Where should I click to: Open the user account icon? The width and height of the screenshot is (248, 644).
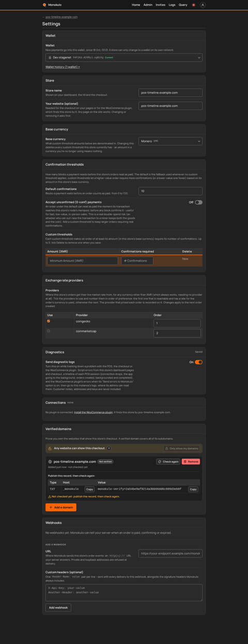tap(203, 5)
